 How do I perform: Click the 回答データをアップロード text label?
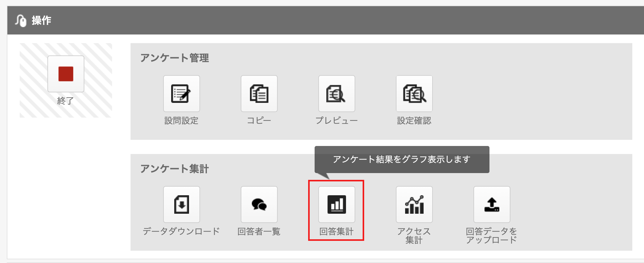[x=492, y=236]
